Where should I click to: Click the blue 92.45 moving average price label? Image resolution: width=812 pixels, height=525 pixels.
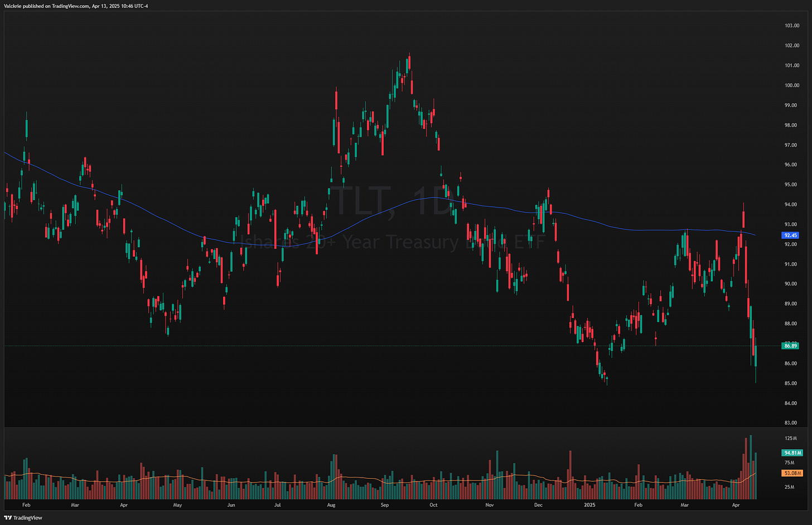[x=791, y=235]
